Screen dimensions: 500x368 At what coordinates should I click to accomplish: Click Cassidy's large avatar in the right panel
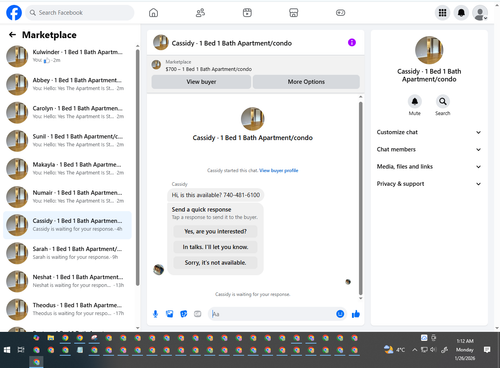[x=429, y=50]
